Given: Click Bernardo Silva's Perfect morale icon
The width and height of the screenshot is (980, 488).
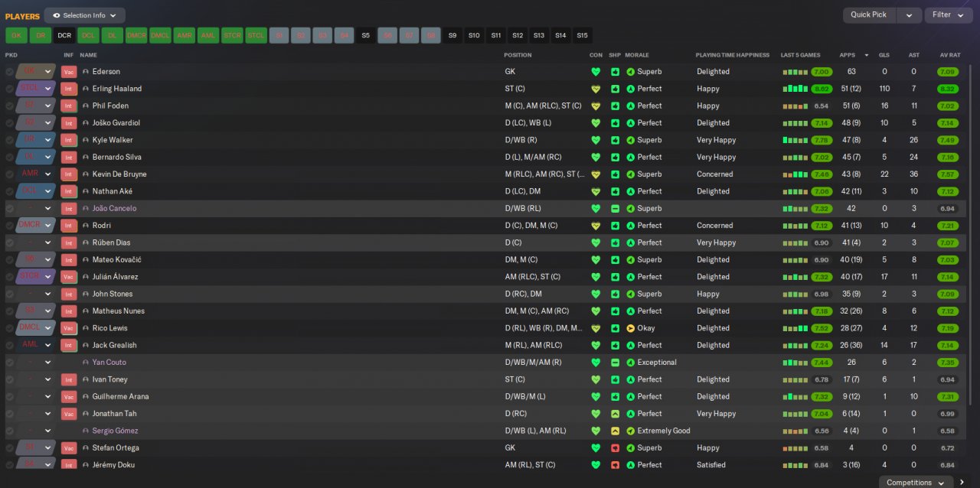Looking at the screenshot, I should click(x=631, y=158).
